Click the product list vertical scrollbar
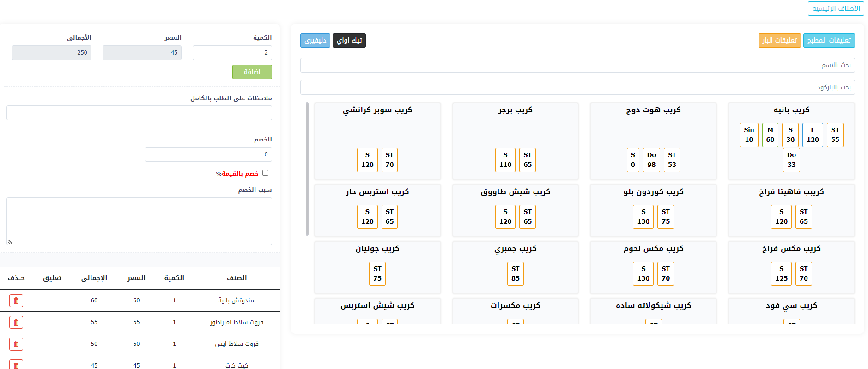Screen dimensions: 868x369 click(x=307, y=169)
